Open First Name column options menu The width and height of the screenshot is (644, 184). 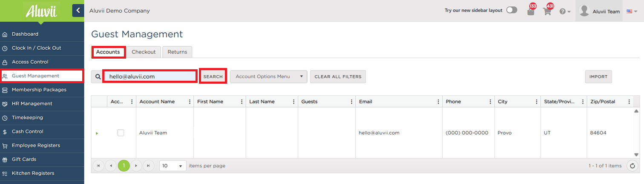[241, 102]
